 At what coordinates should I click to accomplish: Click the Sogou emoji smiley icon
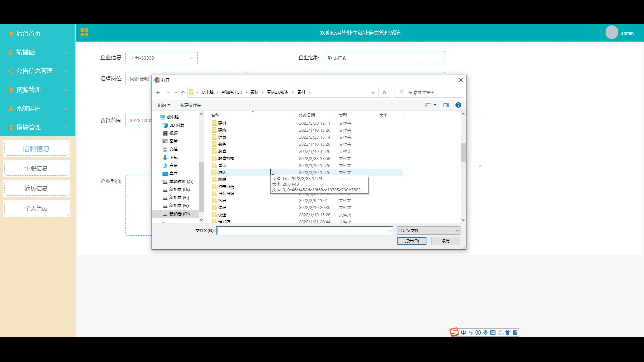(x=478, y=333)
